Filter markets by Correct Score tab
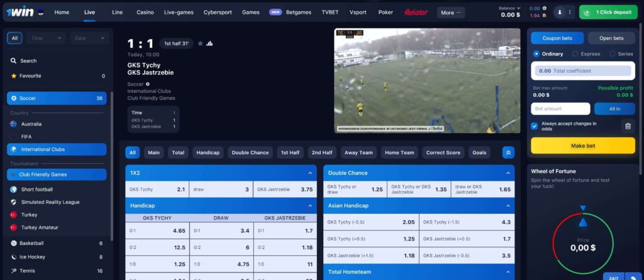This screenshot has width=644, height=280. 443,152
